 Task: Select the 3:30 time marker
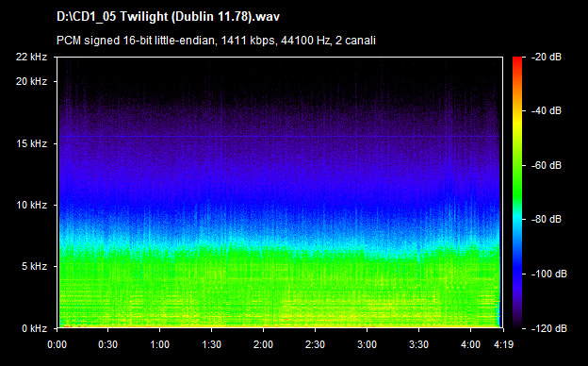[418, 344]
